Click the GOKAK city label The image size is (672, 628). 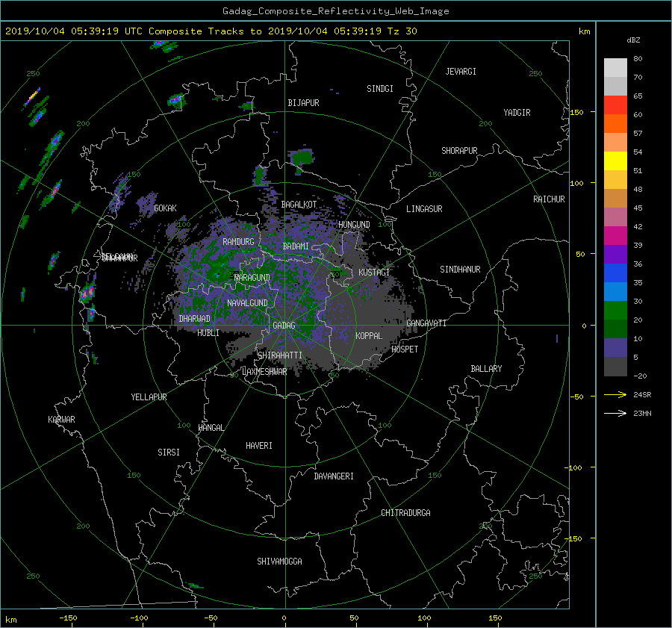click(165, 208)
